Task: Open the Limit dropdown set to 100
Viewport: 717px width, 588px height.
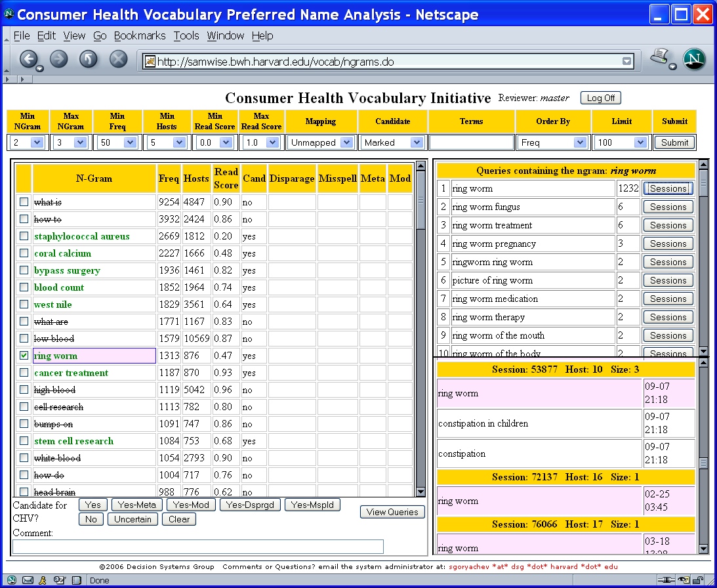Action: coord(621,142)
